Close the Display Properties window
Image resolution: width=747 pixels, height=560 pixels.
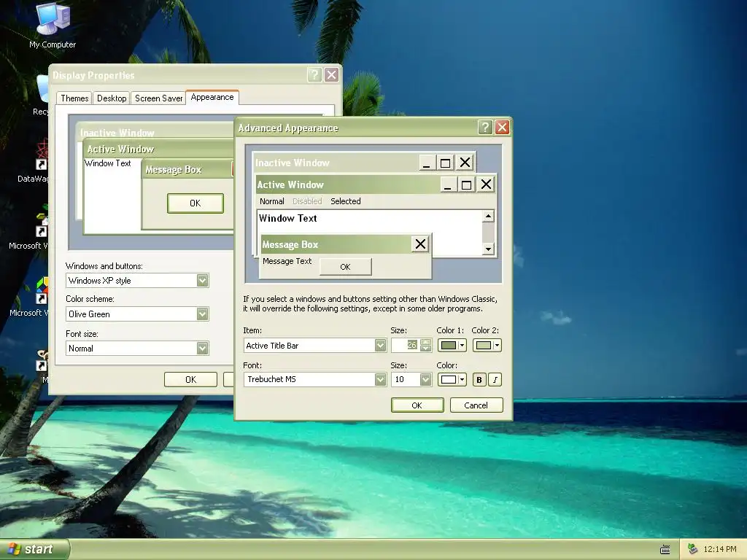click(x=332, y=75)
